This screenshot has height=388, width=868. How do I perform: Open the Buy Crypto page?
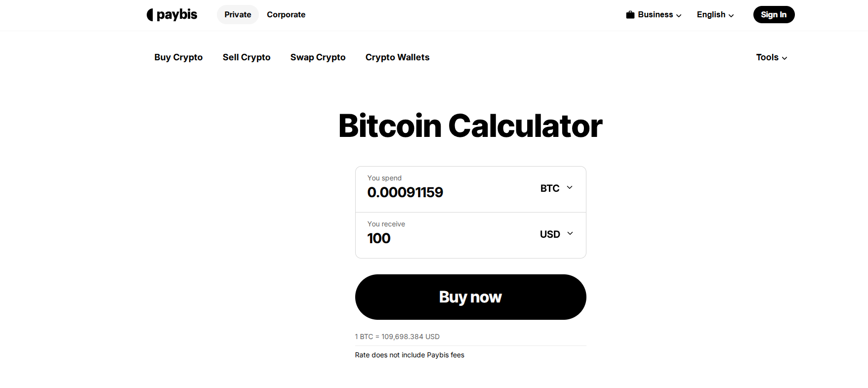(x=178, y=57)
